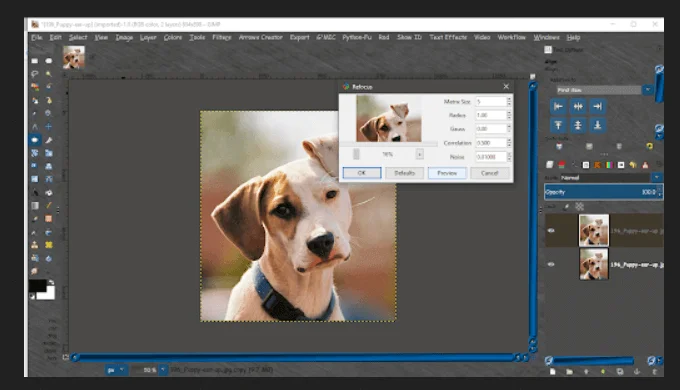Open the Colors menu
The image size is (680, 390).
pyautogui.click(x=173, y=37)
